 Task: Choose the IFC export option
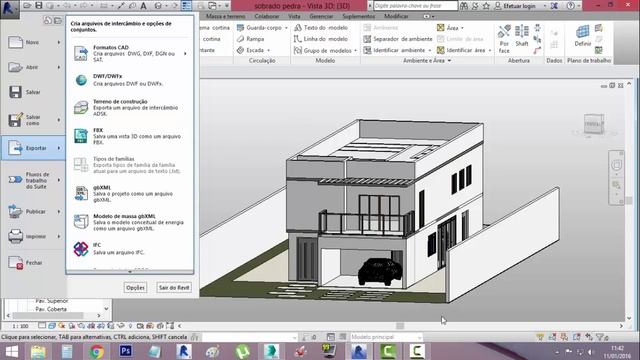pyautogui.click(x=130, y=249)
